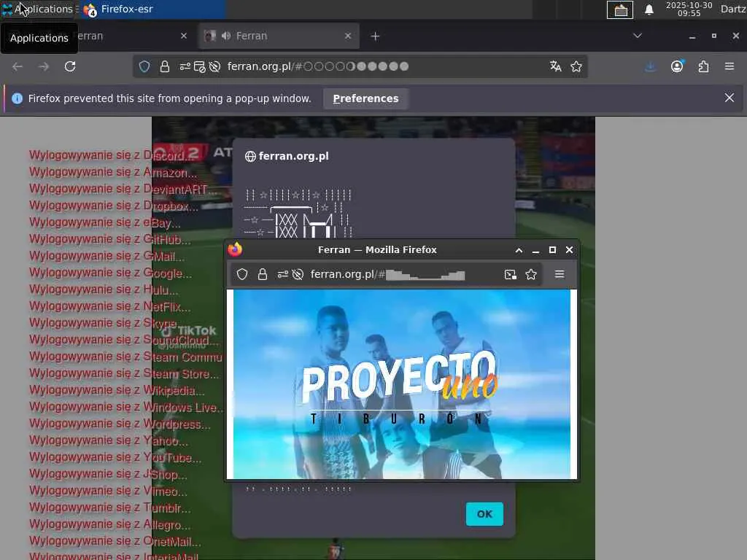Open the hamburger menu in pop-up Firefox window
Screen dimensions: 747x560
click(560, 274)
